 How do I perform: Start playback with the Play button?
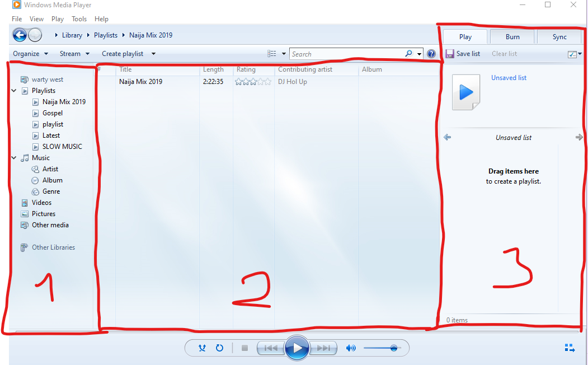point(297,348)
